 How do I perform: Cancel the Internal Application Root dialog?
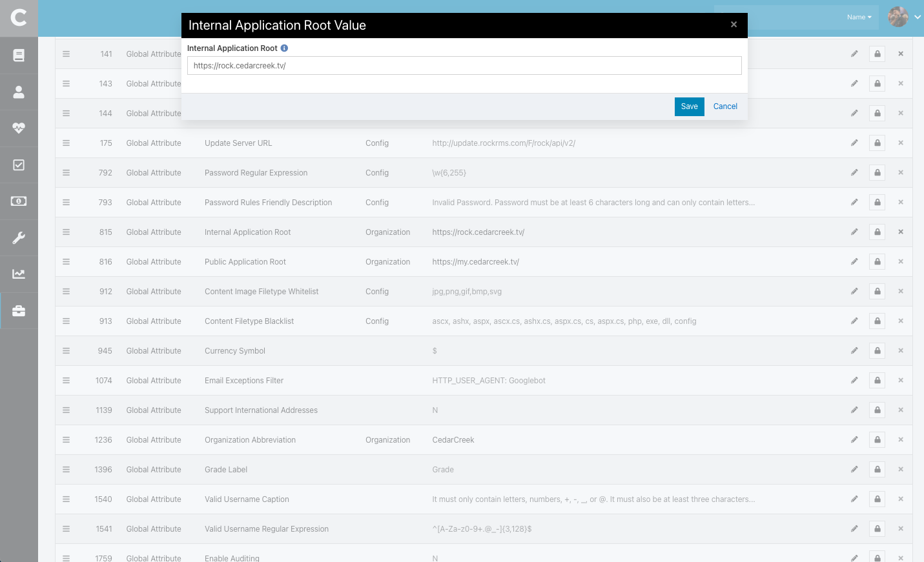click(x=724, y=106)
